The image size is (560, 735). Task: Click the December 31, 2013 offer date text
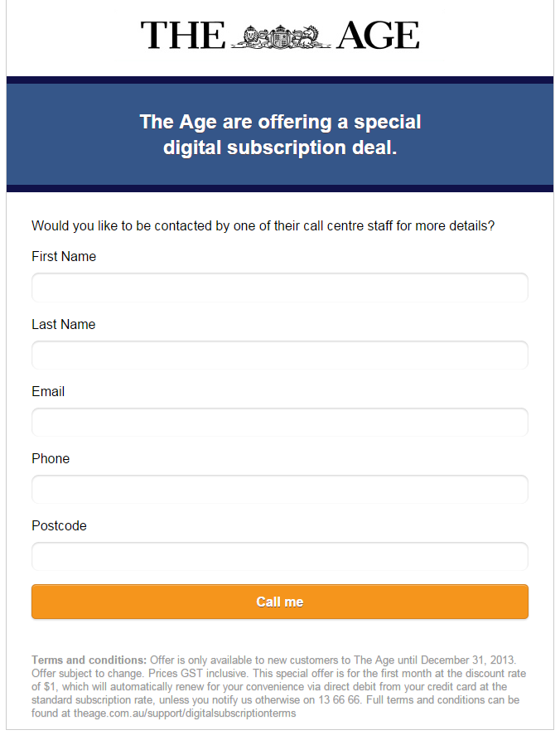469,660
